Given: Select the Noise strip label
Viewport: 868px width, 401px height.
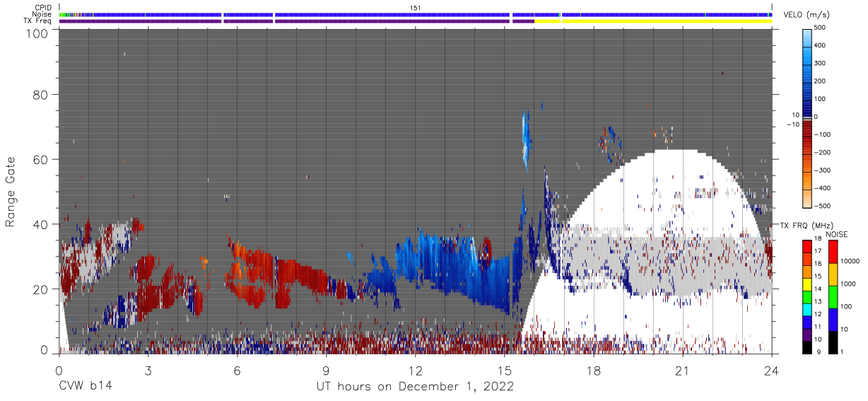Looking at the screenshot, I should click(43, 14).
